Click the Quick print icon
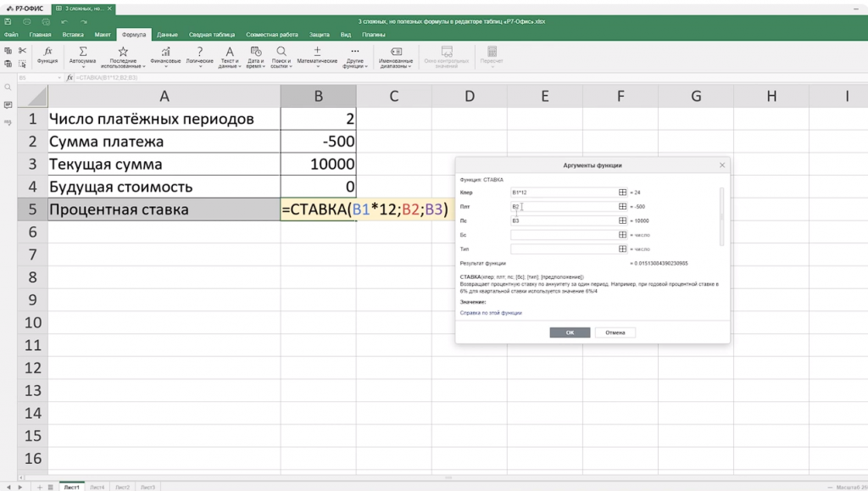 pos(46,21)
